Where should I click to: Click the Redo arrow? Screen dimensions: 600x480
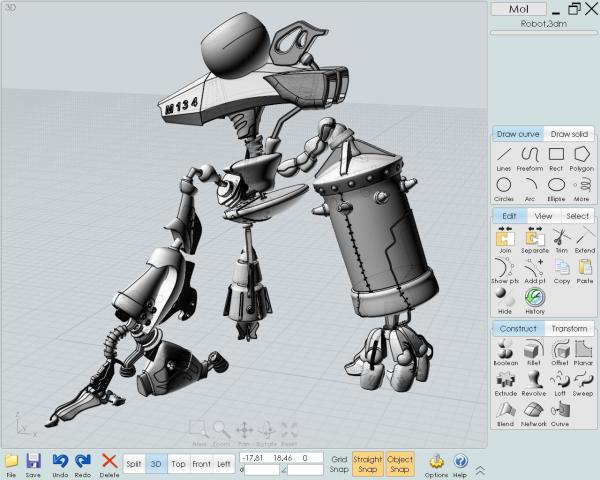[x=83, y=465]
